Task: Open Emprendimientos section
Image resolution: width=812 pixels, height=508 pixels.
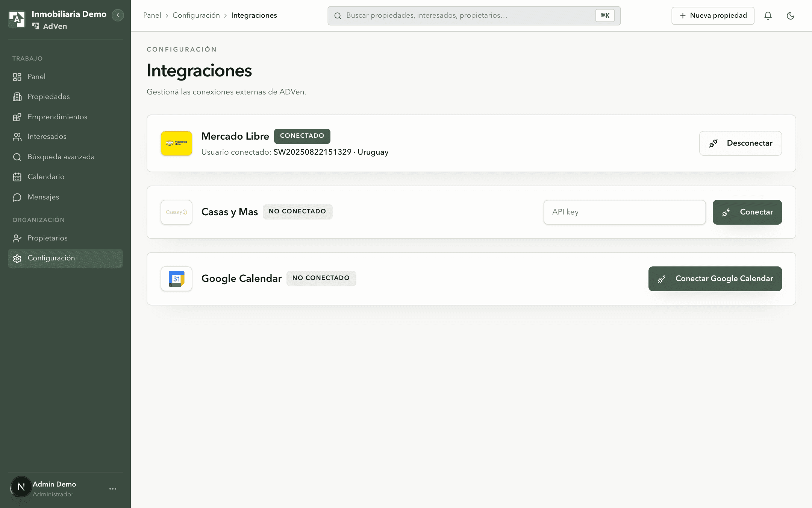Action: point(65,117)
